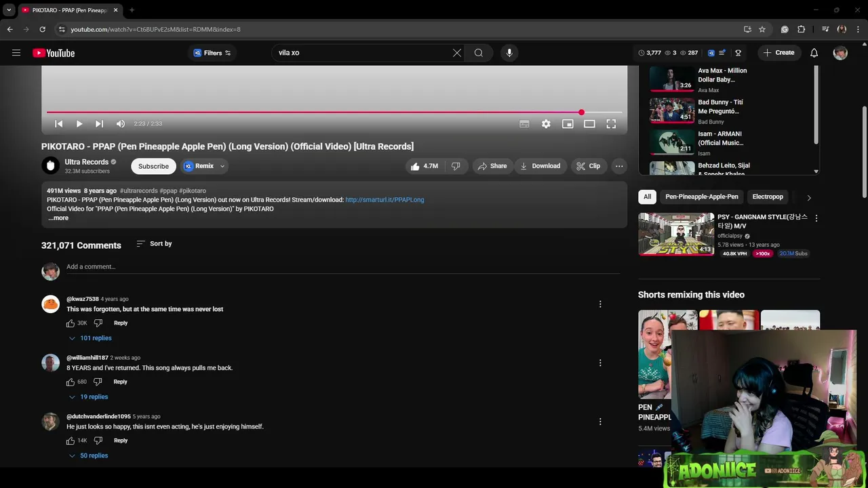Download the video
868x488 pixels.
pyautogui.click(x=540, y=166)
